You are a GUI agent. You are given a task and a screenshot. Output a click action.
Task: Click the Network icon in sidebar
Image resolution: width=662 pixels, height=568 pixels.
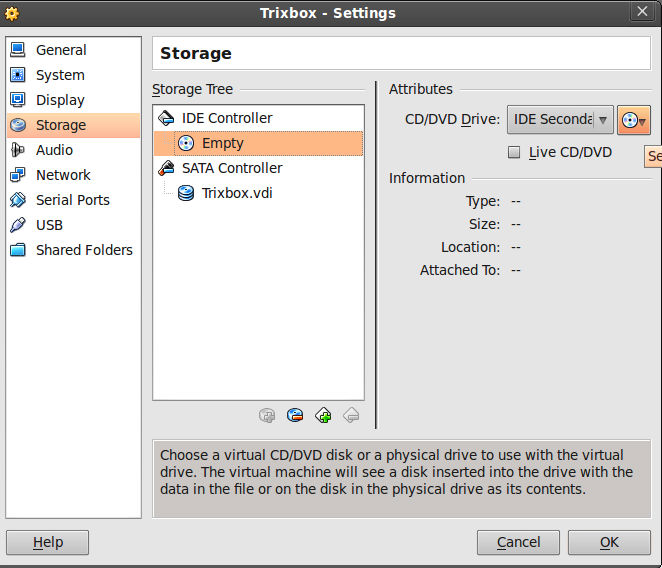18,175
